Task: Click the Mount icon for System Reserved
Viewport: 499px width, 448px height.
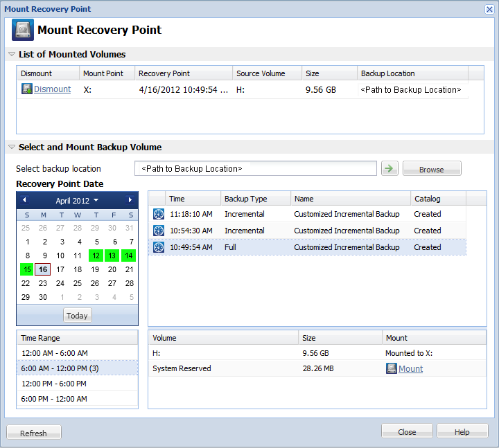Action: point(392,369)
